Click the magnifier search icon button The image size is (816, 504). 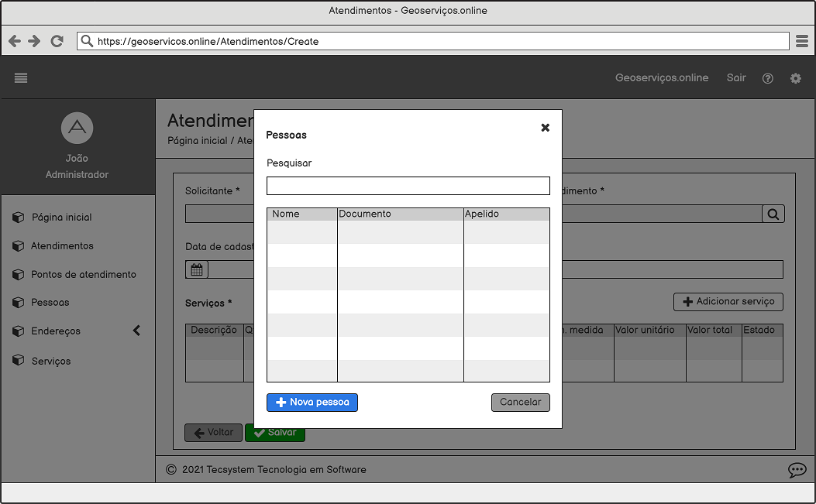pos(773,214)
